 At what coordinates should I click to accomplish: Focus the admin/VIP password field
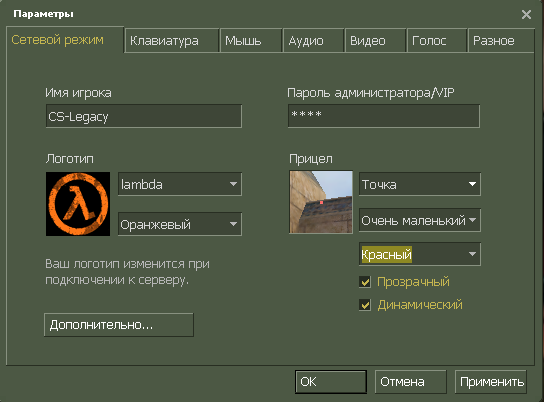(x=384, y=116)
